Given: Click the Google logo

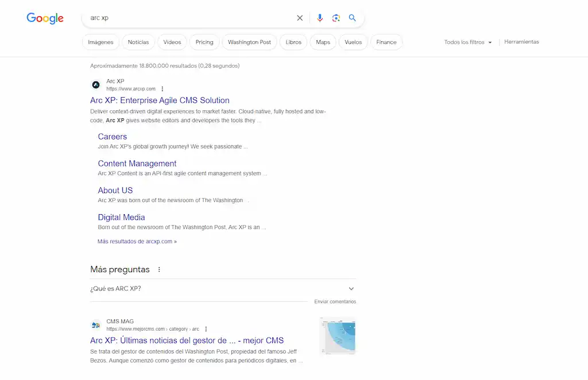Looking at the screenshot, I should [45, 18].
